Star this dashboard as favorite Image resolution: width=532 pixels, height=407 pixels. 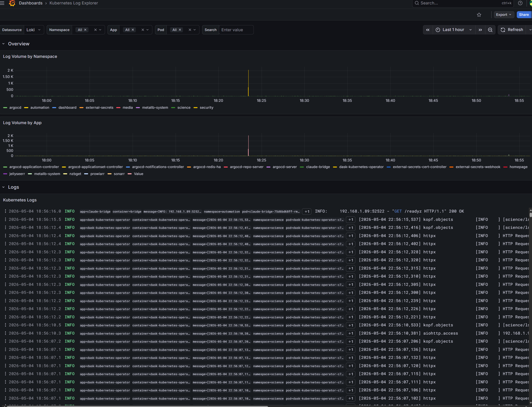pos(479,15)
